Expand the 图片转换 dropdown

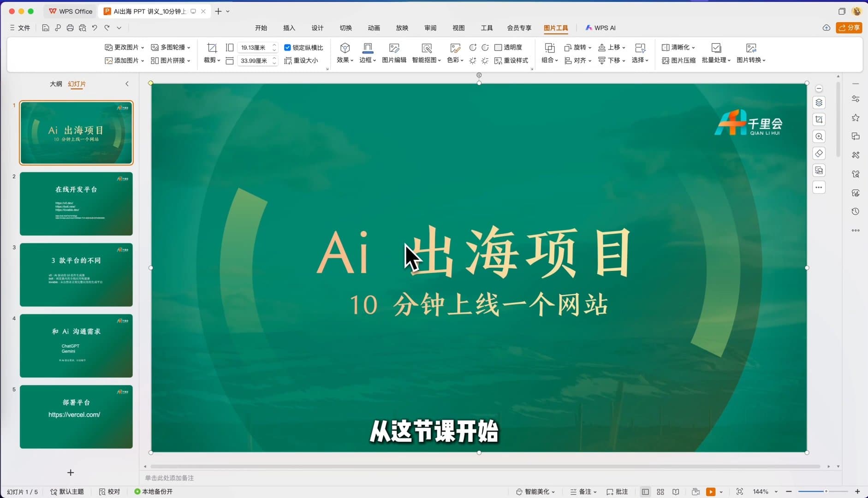(x=751, y=60)
